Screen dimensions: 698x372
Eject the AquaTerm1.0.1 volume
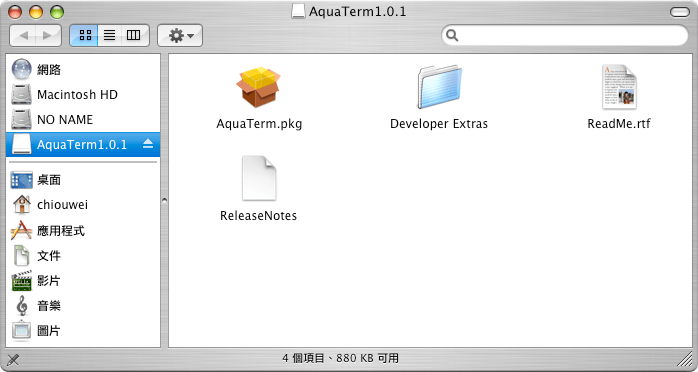click(148, 144)
